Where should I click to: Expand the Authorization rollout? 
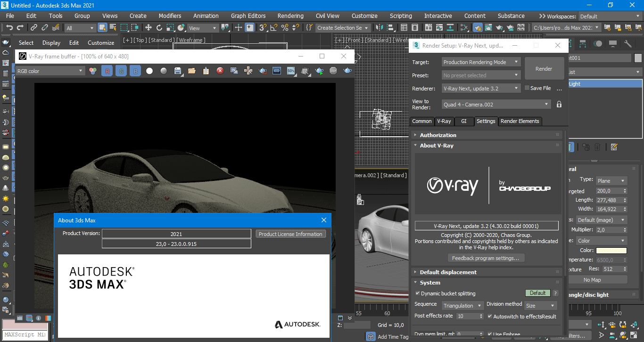click(438, 135)
